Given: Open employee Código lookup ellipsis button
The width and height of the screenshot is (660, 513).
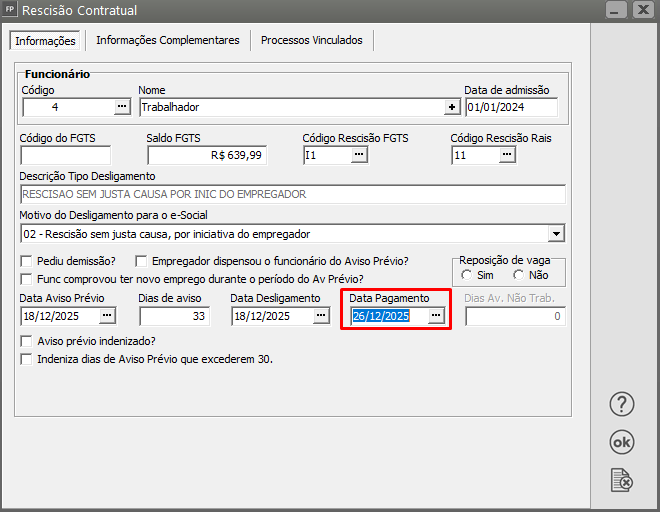Looking at the screenshot, I should (122, 107).
